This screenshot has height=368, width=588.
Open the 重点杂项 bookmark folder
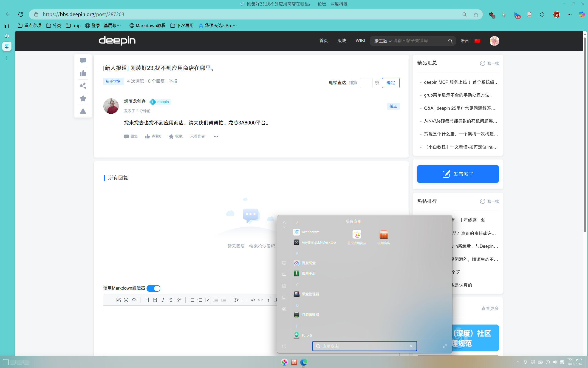[29, 26]
